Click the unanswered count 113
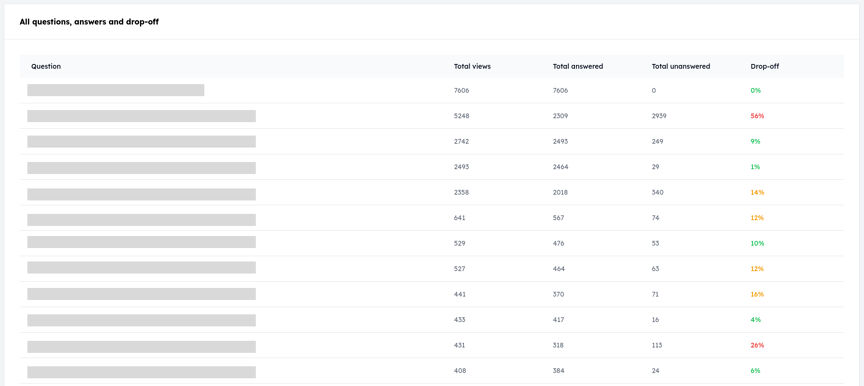Viewport: 864px width, 386px height. coord(657,345)
